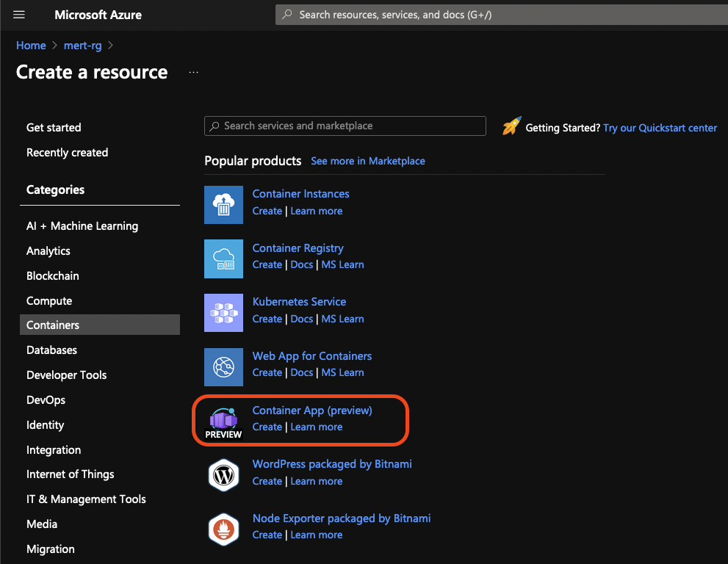This screenshot has width=728, height=564.
Task: Click the Container App preview icon
Action: point(224,422)
